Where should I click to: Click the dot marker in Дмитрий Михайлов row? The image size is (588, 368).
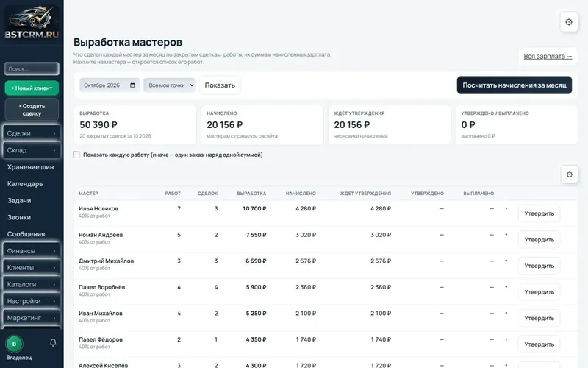tap(506, 261)
